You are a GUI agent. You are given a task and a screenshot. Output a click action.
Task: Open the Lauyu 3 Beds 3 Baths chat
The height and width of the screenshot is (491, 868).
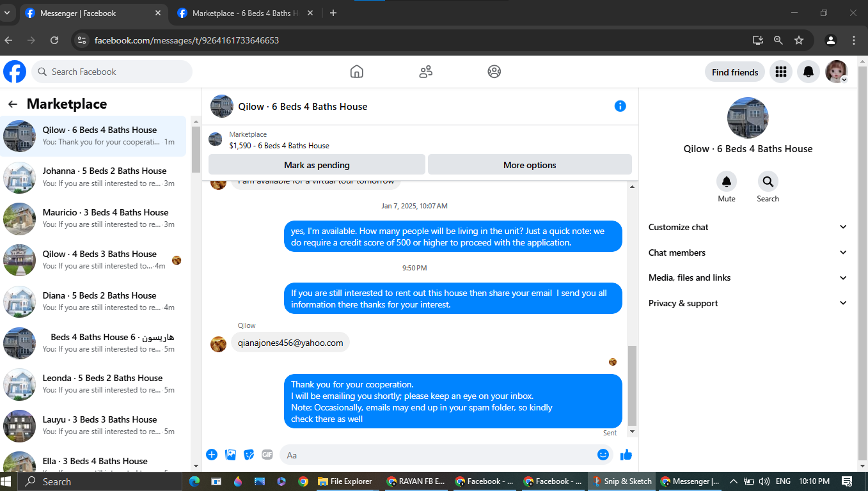(x=93, y=426)
